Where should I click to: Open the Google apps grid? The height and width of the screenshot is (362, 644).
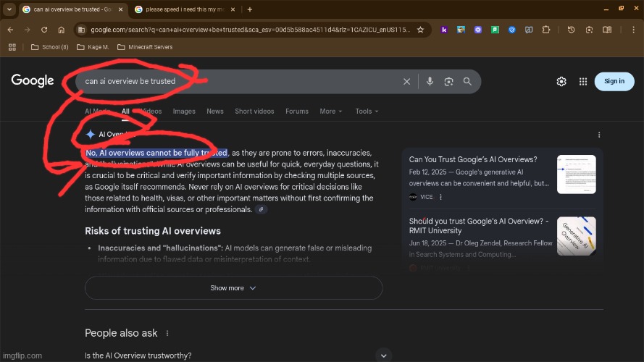point(583,81)
